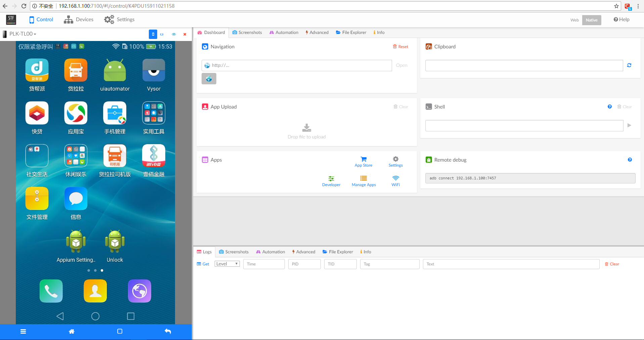Screen dimensions: 644x340
Task: Open the Help menu
Action: click(621, 19)
